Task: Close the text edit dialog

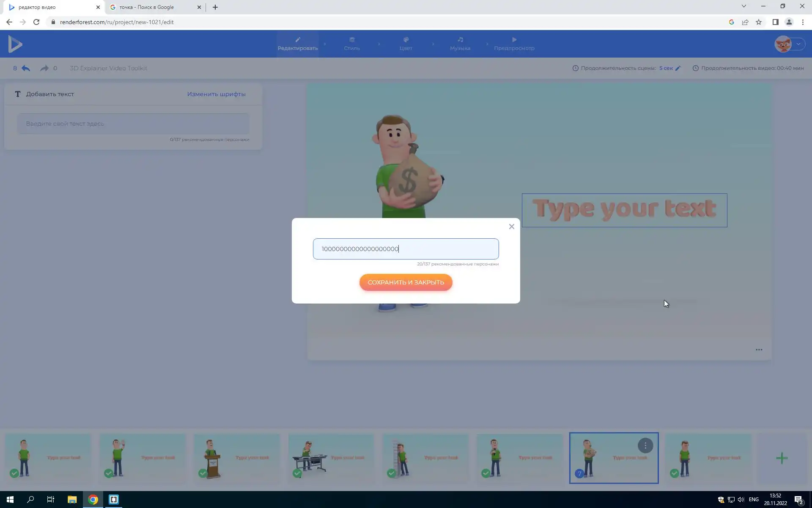Action: [511, 226]
